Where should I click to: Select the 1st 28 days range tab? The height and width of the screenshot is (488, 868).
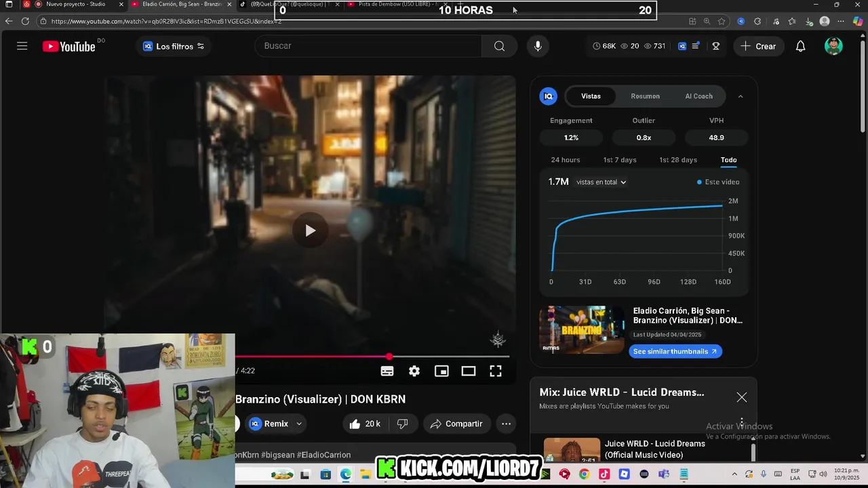[678, 160]
